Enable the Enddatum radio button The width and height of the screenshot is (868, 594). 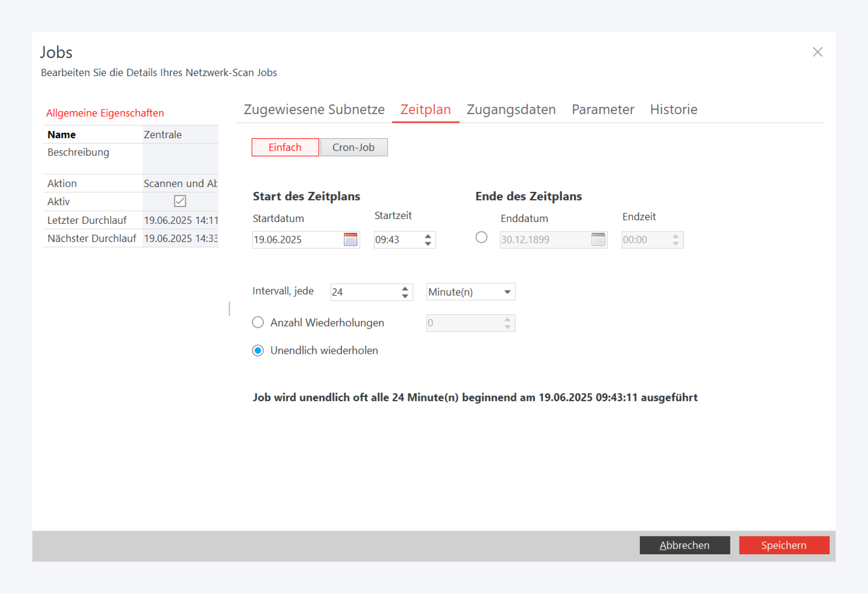(481, 237)
